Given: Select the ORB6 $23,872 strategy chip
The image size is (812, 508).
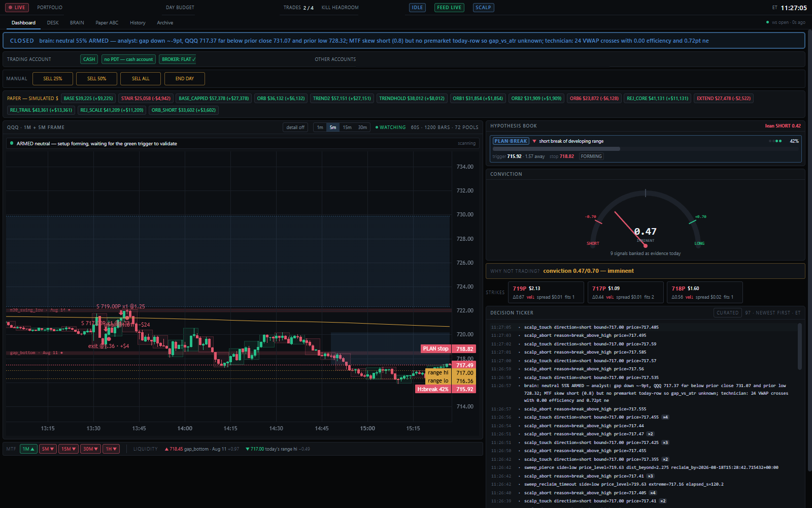Looking at the screenshot, I should point(594,99).
